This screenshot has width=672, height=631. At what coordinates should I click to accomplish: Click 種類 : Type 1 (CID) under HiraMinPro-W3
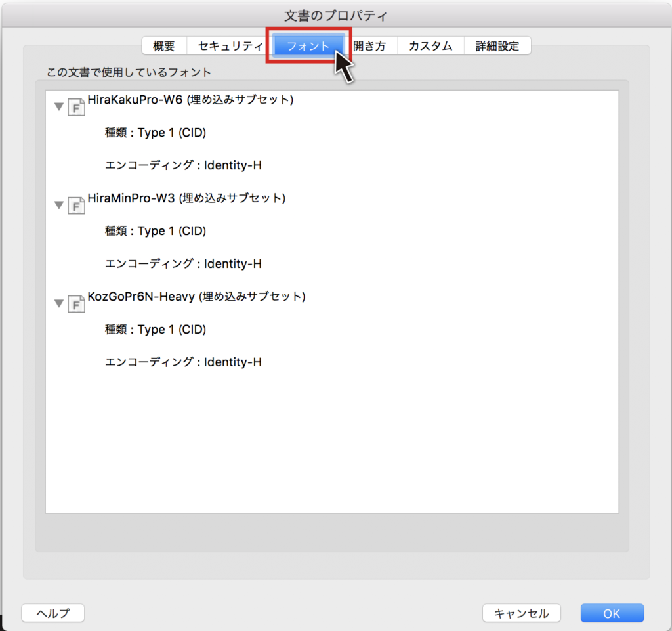click(x=156, y=231)
